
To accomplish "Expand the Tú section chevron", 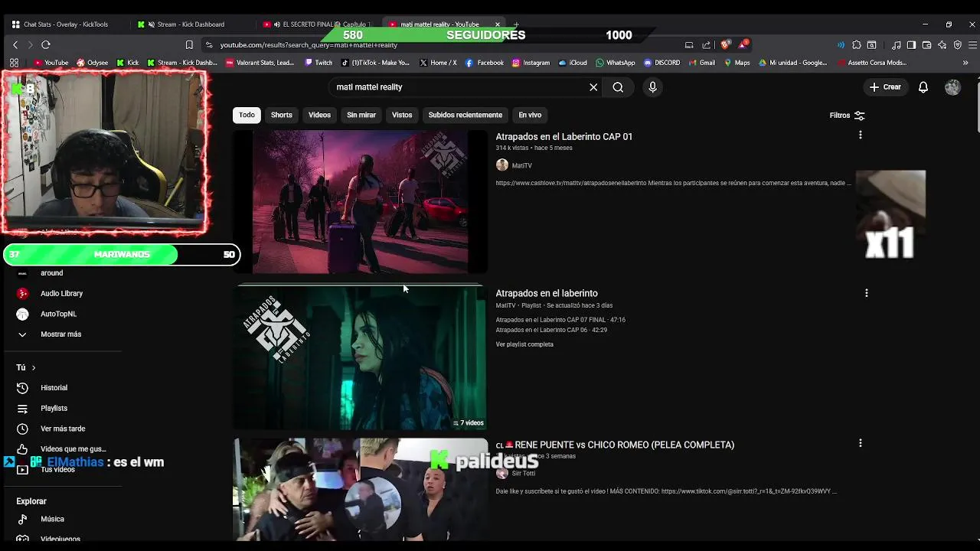I will [x=33, y=368].
